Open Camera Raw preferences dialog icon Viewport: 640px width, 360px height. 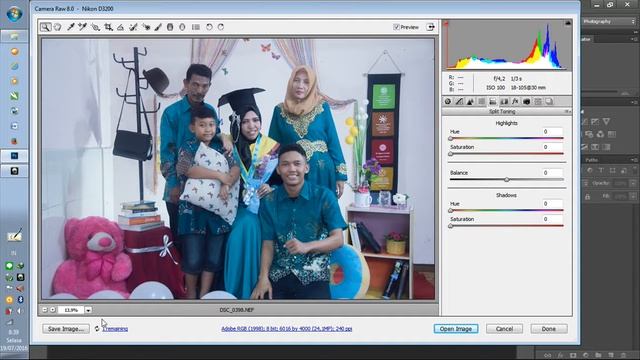(x=196, y=27)
